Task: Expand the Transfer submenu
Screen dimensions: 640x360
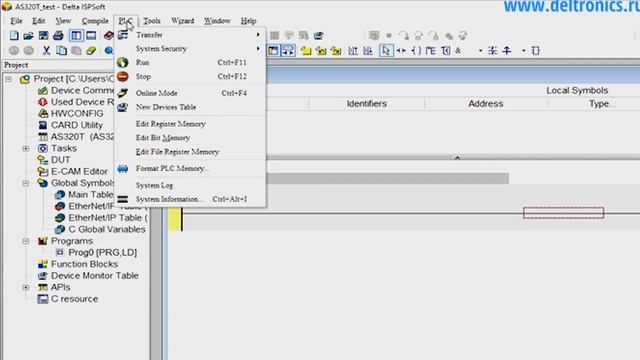Action: tap(190, 35)
